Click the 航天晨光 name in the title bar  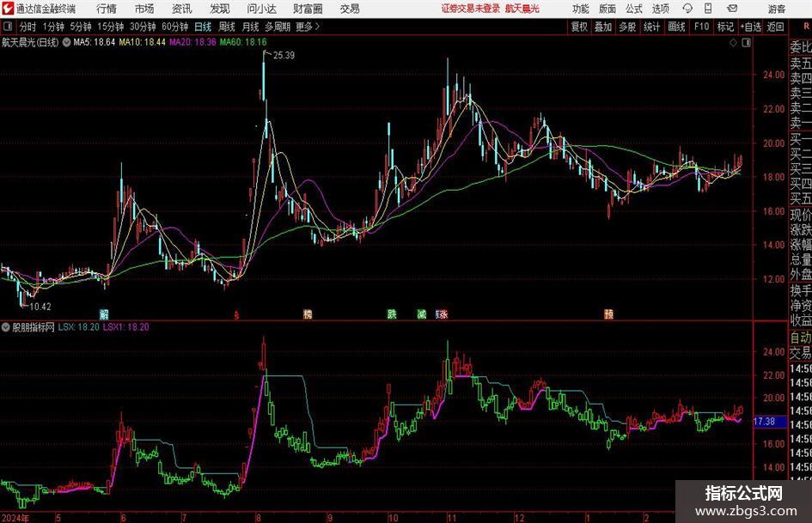522,9
